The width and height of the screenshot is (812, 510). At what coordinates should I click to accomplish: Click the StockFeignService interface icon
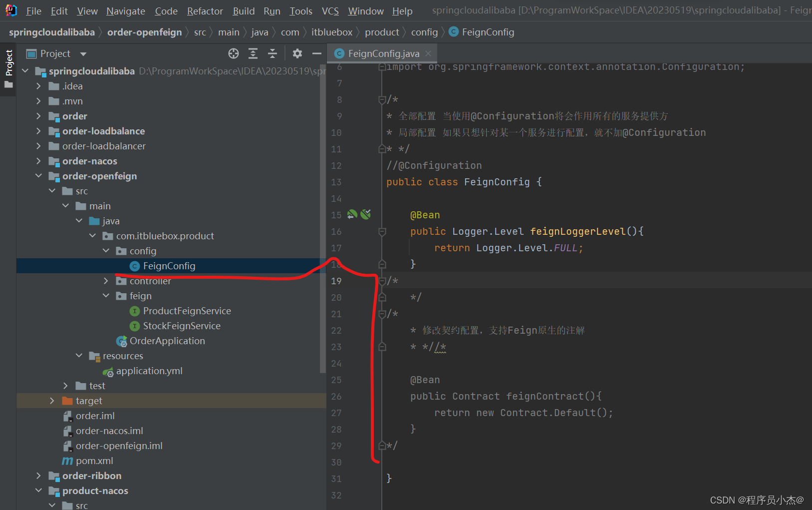click(134, 326)
